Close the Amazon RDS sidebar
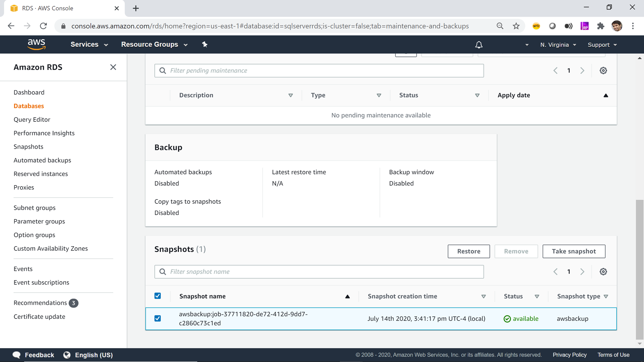 [x=113, y=67]
